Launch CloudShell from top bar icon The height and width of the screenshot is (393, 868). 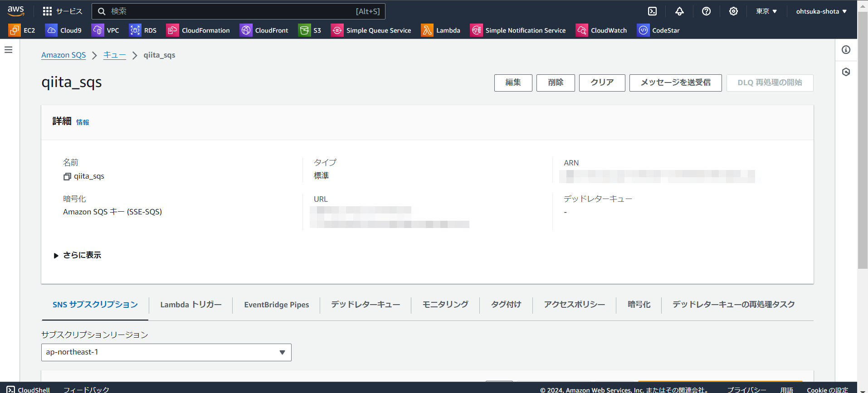(x=652, y=11)
